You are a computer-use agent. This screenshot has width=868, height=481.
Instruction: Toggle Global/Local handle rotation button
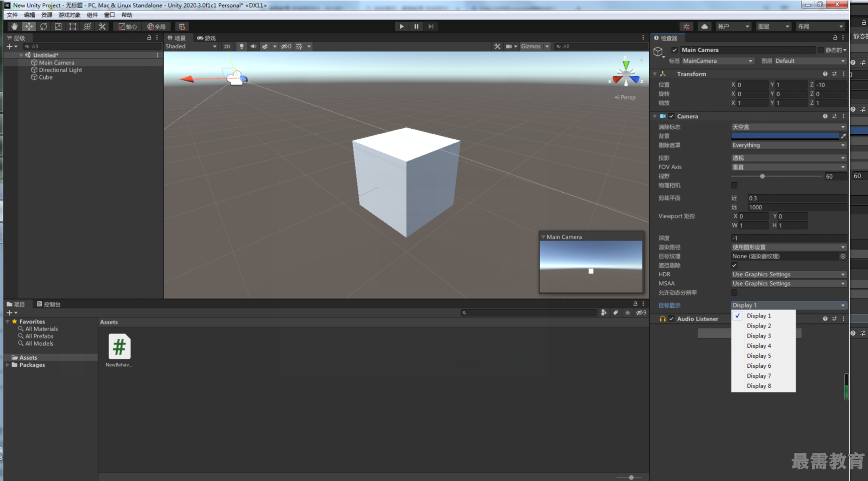(156, 26)
